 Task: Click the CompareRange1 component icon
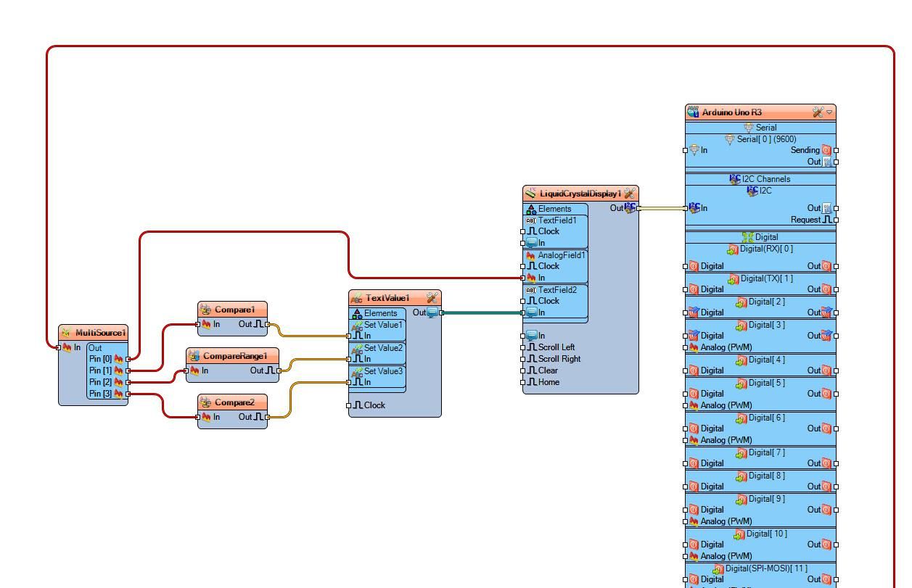pyautogui.click(x=194, y=356)
